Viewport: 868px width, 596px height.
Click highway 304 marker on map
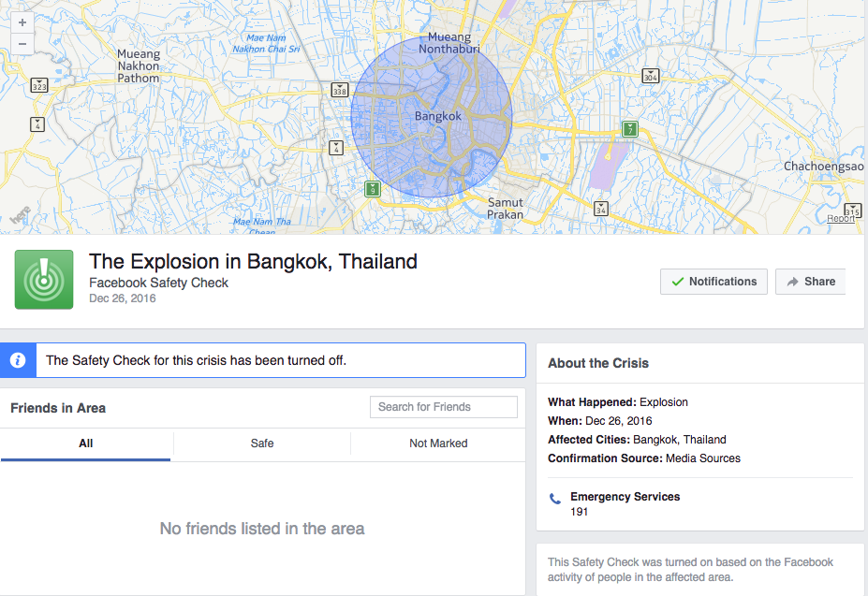point(651,76)
